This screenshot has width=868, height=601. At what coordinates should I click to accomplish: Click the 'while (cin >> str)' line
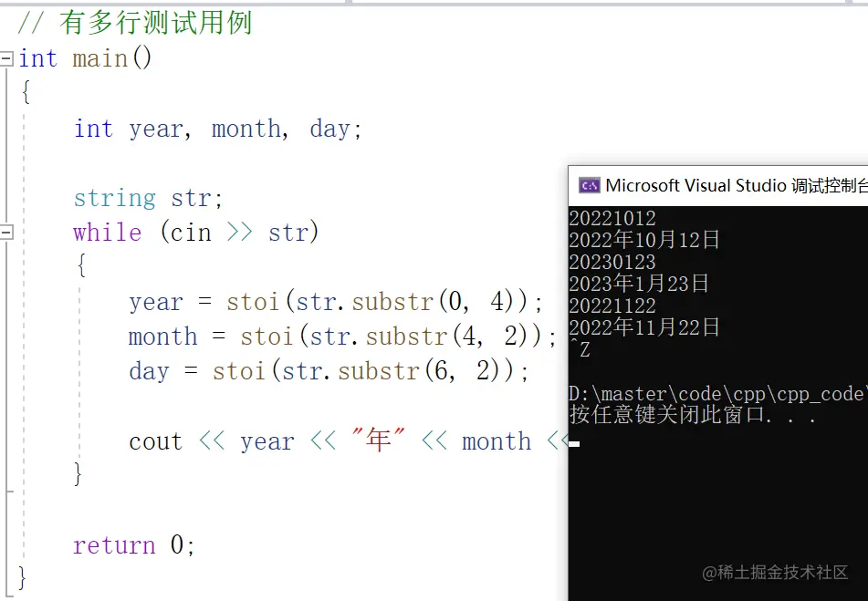pos(196,233)
